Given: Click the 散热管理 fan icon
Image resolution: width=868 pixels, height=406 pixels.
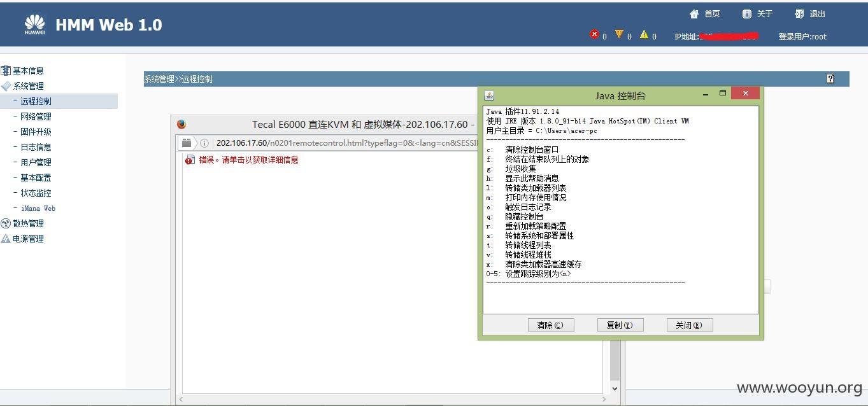Looking at the screenshot, I should 6,223.
